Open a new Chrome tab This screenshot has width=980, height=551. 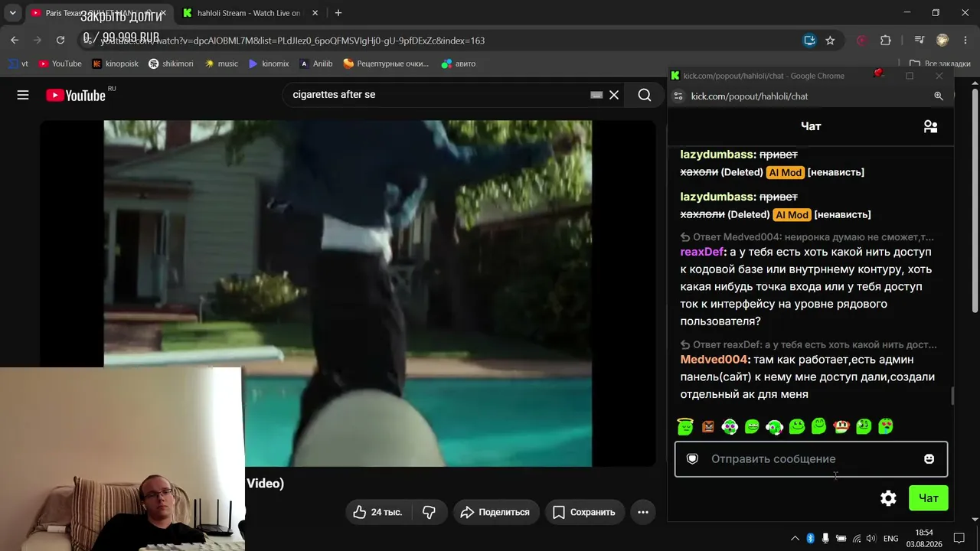click(x=338, y=13)
